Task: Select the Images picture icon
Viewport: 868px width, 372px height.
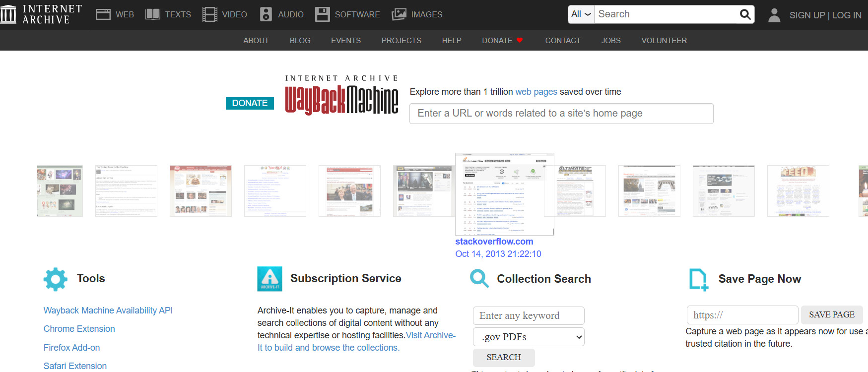Action: coord(399,14)
